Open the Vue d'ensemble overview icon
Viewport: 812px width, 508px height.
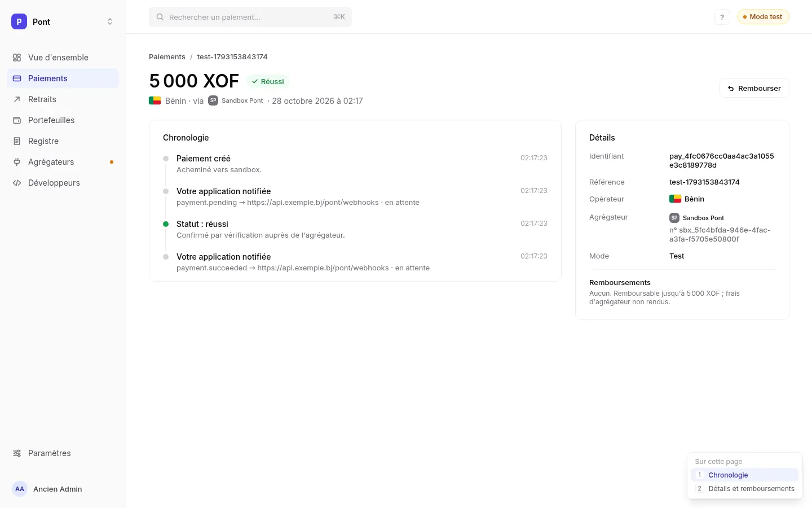point(17,58)
